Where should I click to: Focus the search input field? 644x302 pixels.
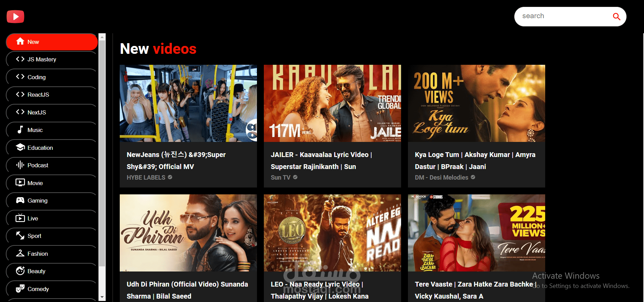[x=564, y=16]
